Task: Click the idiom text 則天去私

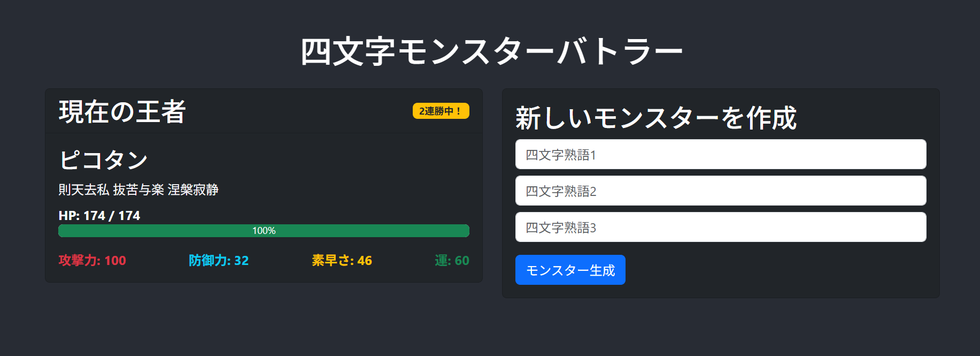Action: coord(84,190)
